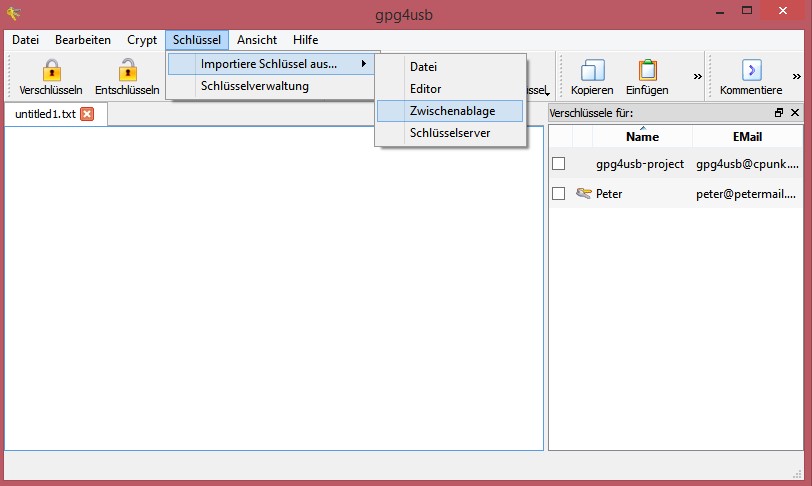The image size is (812, 486).
Task: Tick the gpg4usb-project key checkbox
Action: point(559,163)
